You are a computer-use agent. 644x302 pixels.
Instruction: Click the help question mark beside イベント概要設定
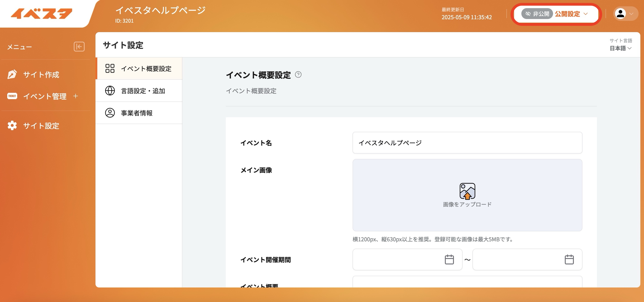(298, 74)
